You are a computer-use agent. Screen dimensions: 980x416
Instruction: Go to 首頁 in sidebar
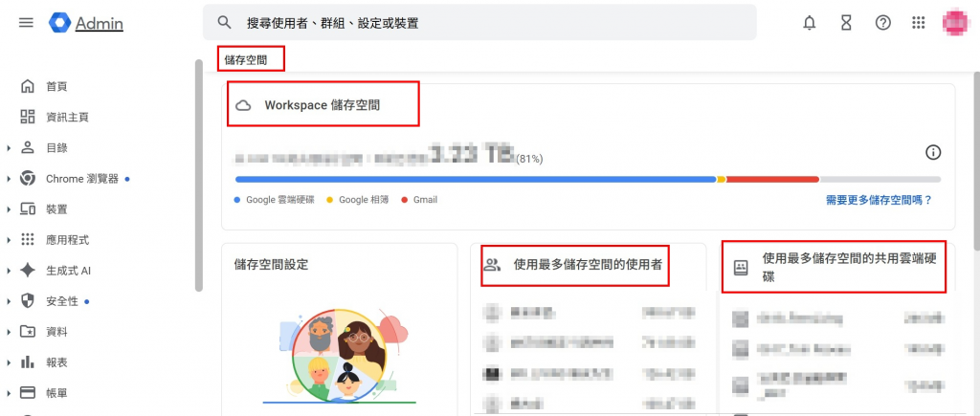(56, 86)
